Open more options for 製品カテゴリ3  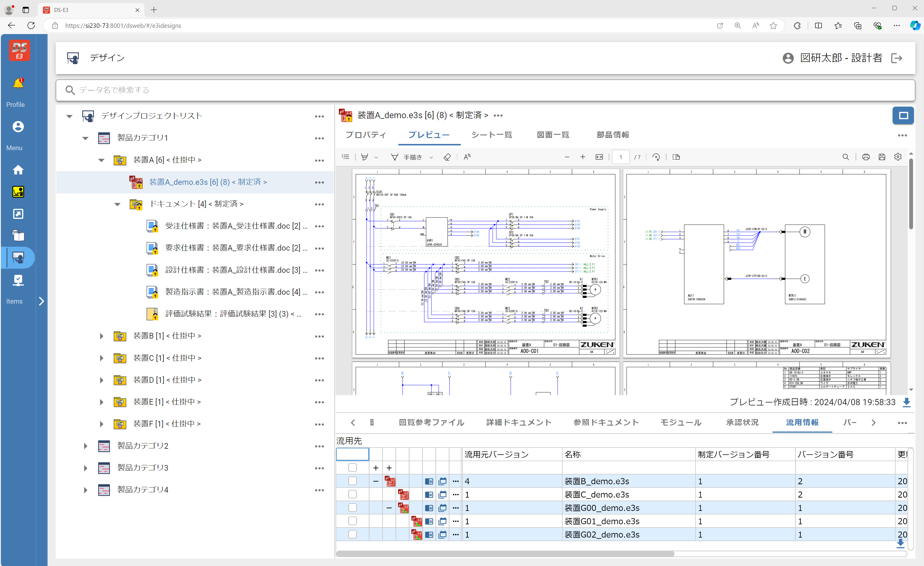click(320, 469)
